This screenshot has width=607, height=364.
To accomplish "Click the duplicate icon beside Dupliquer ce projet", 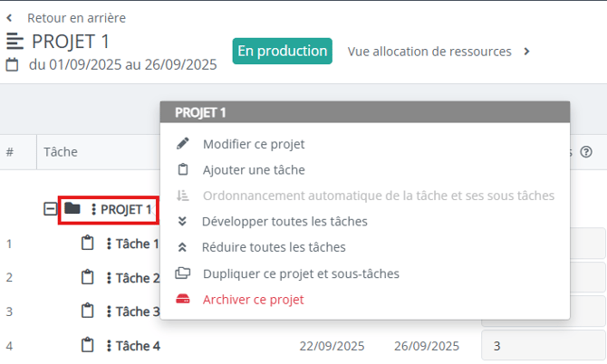I will pyautogui.click(x=183, y=273).
